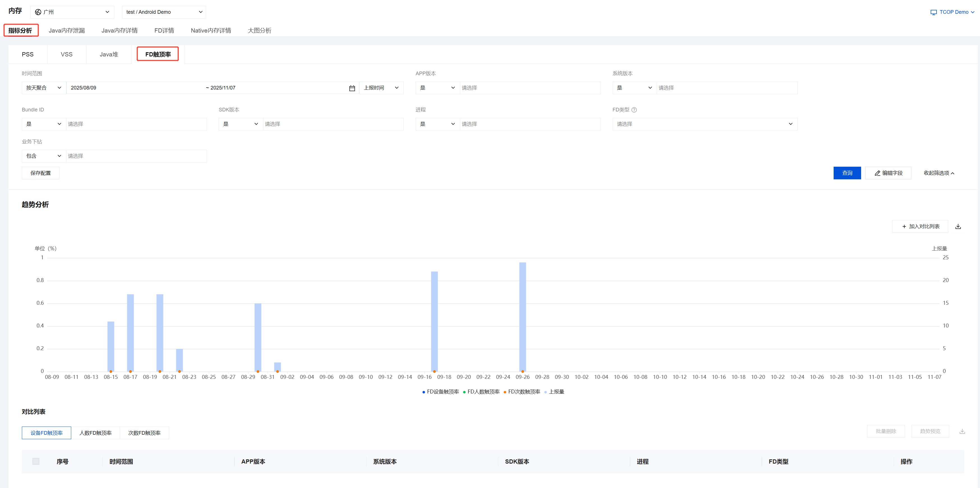Click the calendar icon in date range
Viewport: 980px width, 488px height.
[x=352, y=88]
